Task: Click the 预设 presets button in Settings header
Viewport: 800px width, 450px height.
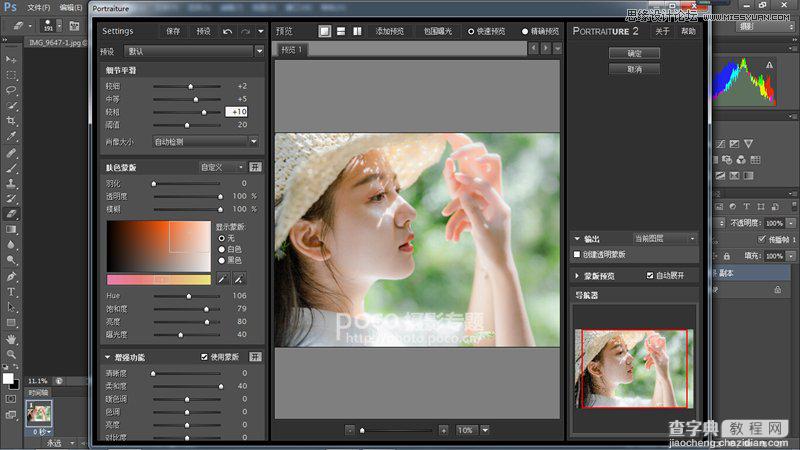Action: pyautogui.click(x=204, y=31)
